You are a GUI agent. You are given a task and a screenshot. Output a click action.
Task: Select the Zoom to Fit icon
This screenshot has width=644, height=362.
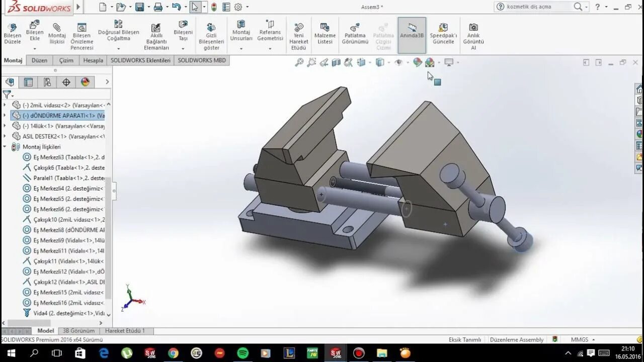pyautogui.click(x=299, y=62)
